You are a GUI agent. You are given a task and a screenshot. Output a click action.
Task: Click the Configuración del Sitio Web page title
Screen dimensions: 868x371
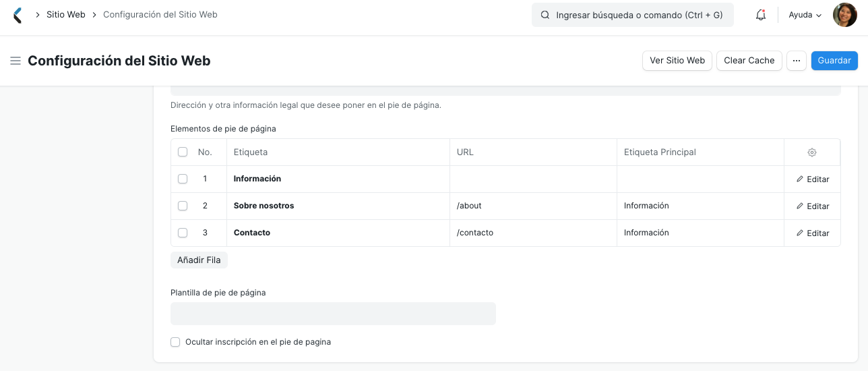pyautogui.click(x=119, y=61)
